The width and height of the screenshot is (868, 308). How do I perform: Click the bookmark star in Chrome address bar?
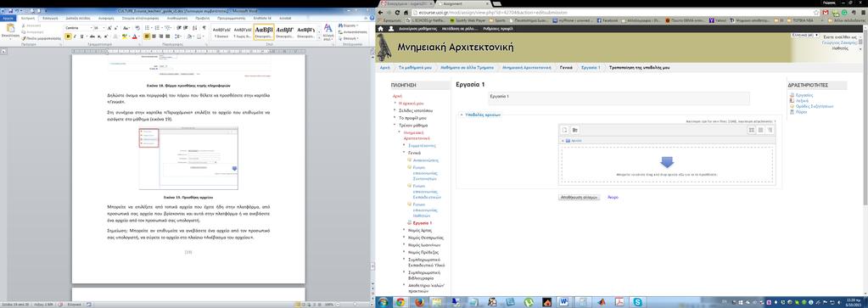tap(816, 12)
